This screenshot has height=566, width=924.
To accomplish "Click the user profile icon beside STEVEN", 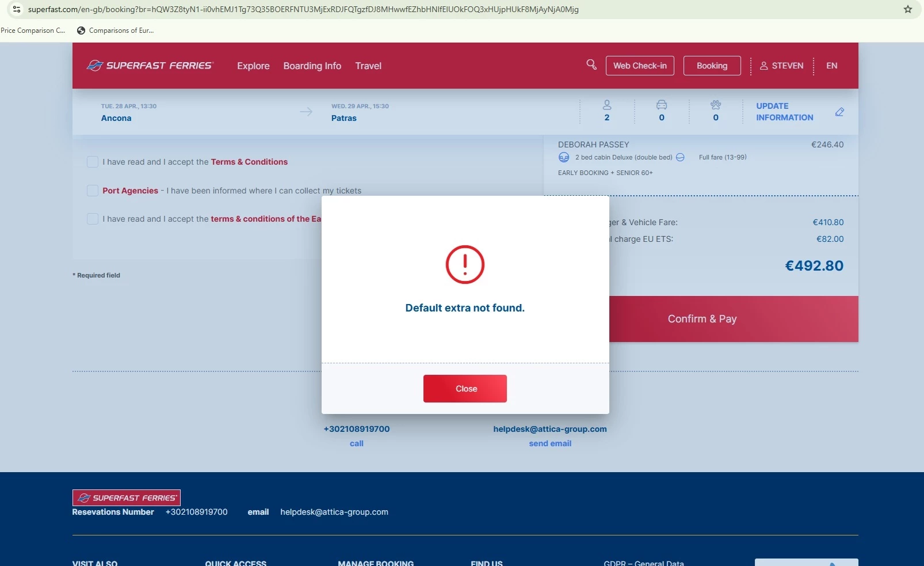I will coord(764,66).
